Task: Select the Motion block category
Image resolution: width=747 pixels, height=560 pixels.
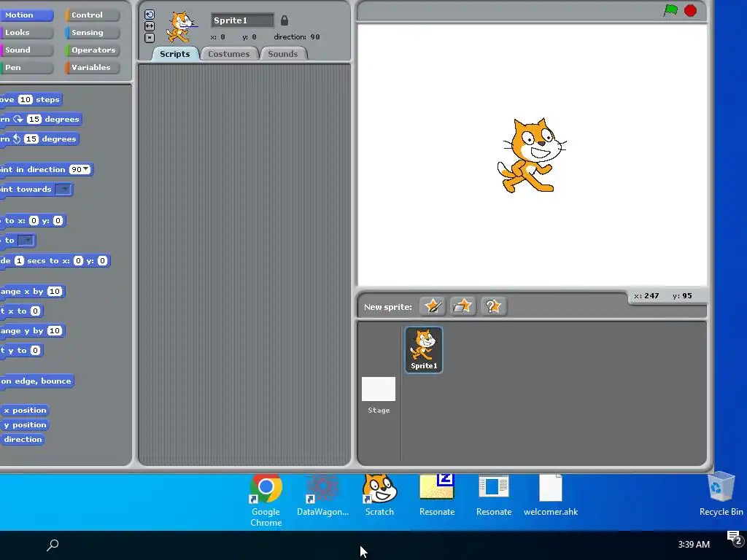Action: (26, 15)
